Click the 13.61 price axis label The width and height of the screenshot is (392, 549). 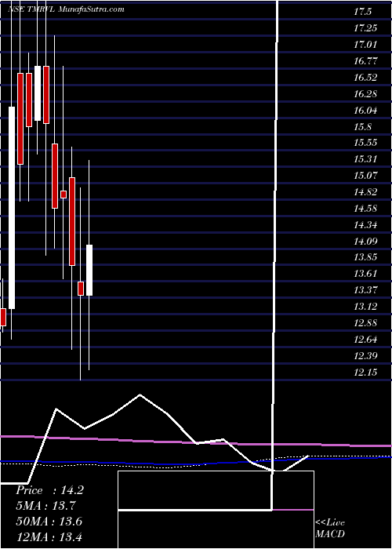point(365,274)
